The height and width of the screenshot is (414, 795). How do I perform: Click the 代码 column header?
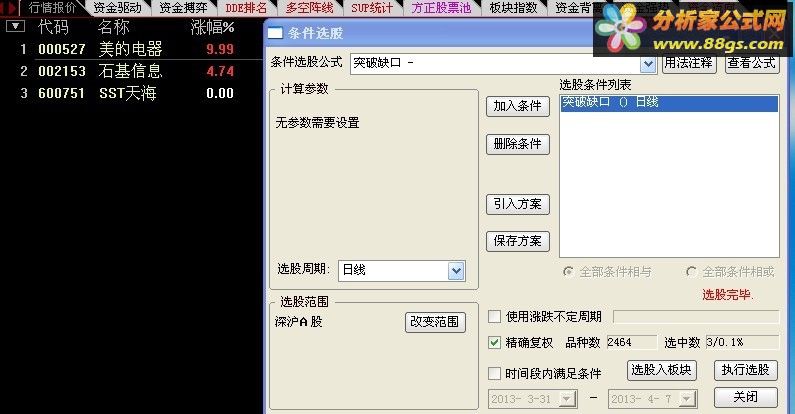[x=53, y=27]
